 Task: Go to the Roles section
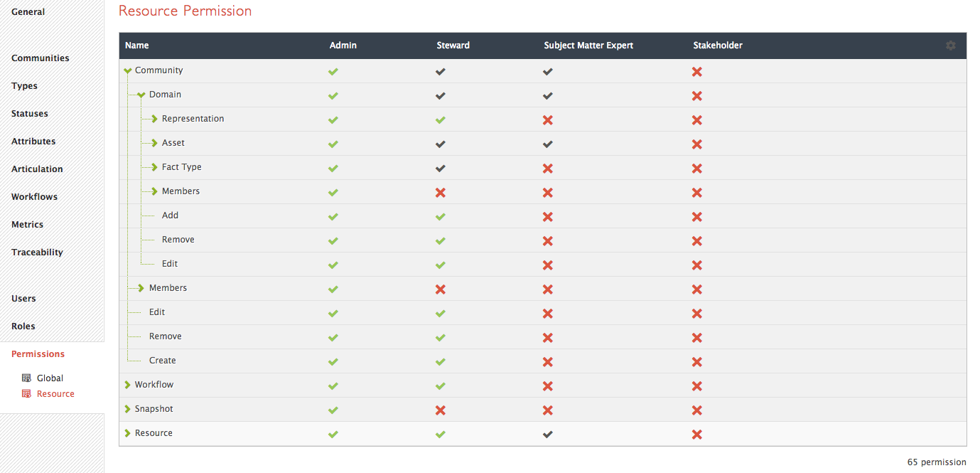23,326
